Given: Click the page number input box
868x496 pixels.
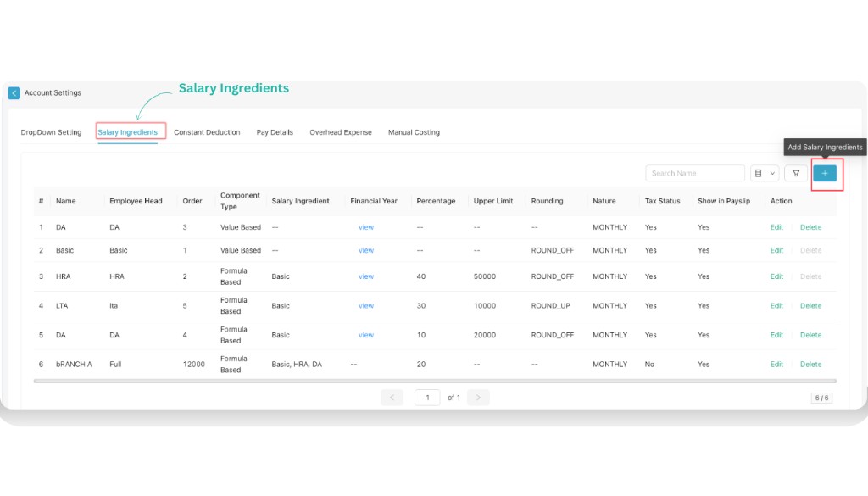Looking at the screenshot, I should pos(426,397).
